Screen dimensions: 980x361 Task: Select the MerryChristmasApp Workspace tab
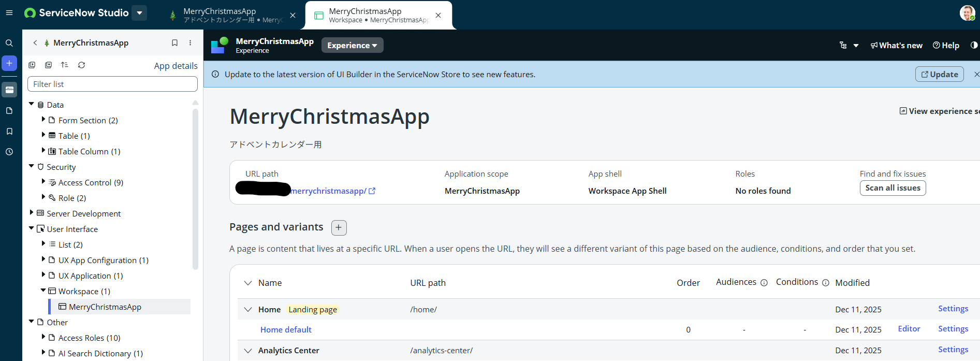(378, 16)
